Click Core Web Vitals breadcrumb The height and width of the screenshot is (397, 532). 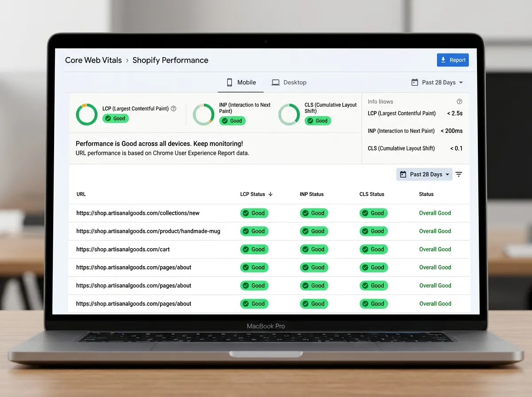pyautogui.click(x=94, y=60)
